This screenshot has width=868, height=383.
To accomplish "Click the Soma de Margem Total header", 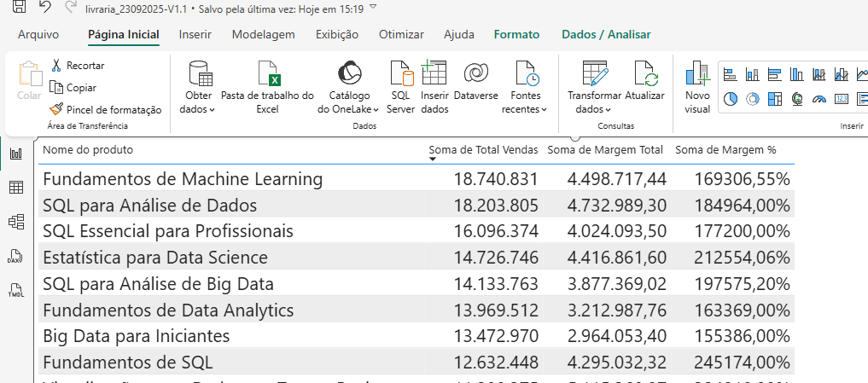I will coord(605,150).
